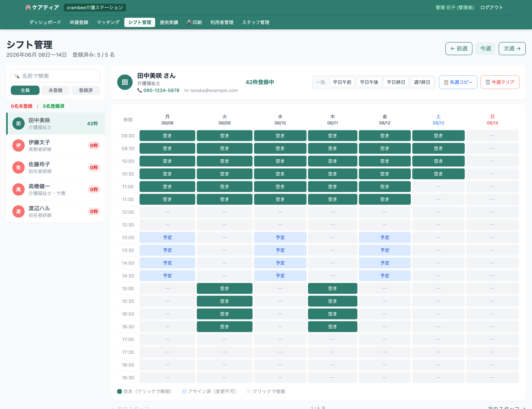Select the 登録済 filter
Screen dimensions: 532x409
pyautogui.click(x=86, y=90)
